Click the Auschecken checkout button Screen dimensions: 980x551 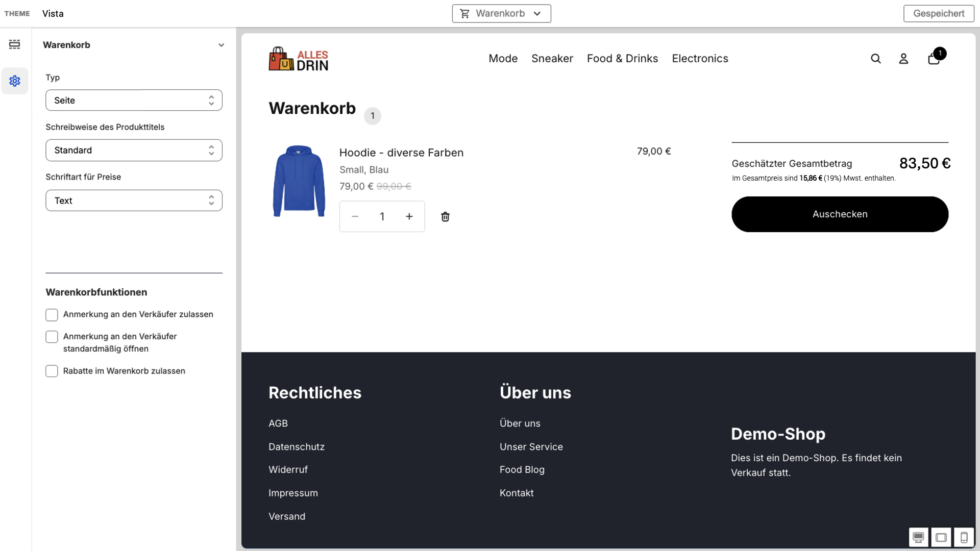pos(840,214)
